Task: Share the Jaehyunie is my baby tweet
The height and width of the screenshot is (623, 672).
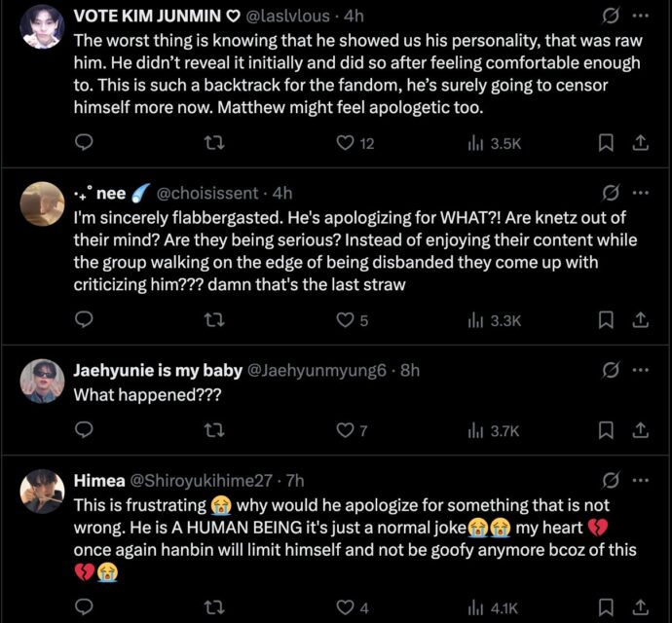Action: [641, 430]
